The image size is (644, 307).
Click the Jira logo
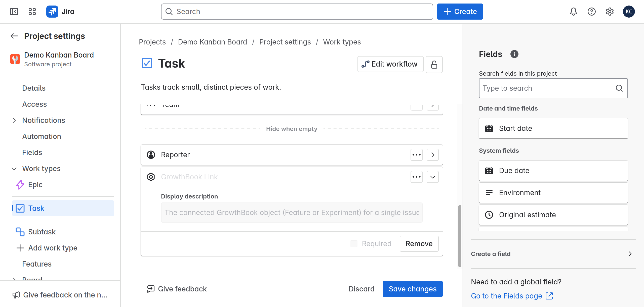pyautogui.click(x=60, y=12)
